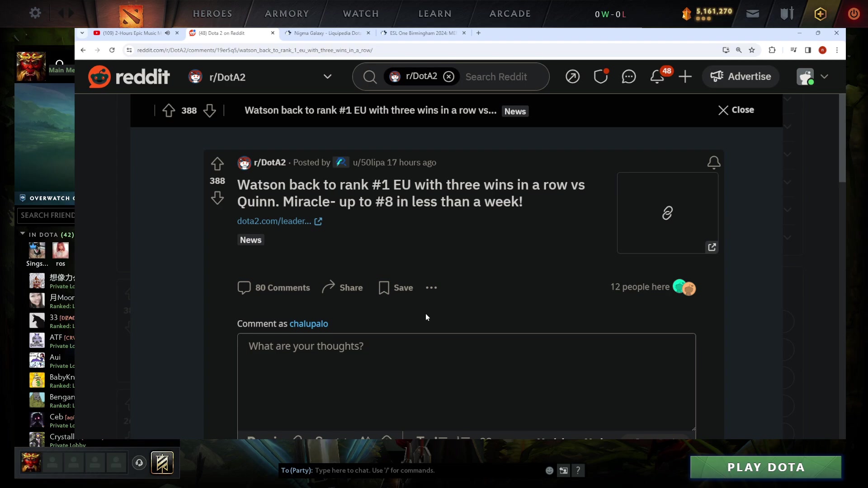
Task: Bookmark this page with star icon
Action: click(752, 50)
